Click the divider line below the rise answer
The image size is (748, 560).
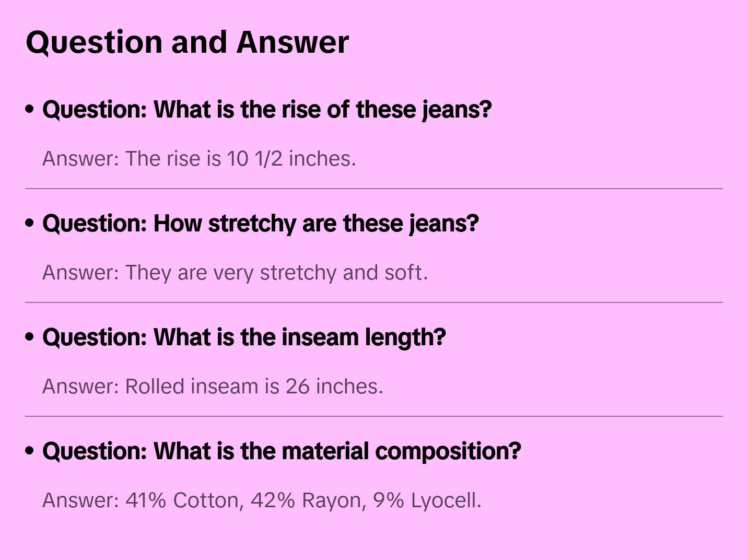[x=374, y=189]
